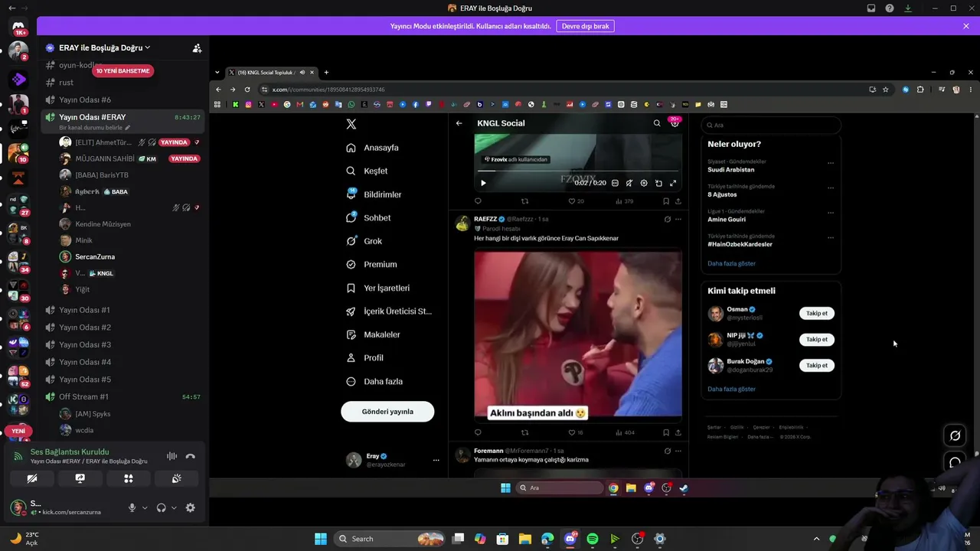Seek within the Fzovix video progress bar
Screen dimensions: 980x551
[x=578, y=171]
